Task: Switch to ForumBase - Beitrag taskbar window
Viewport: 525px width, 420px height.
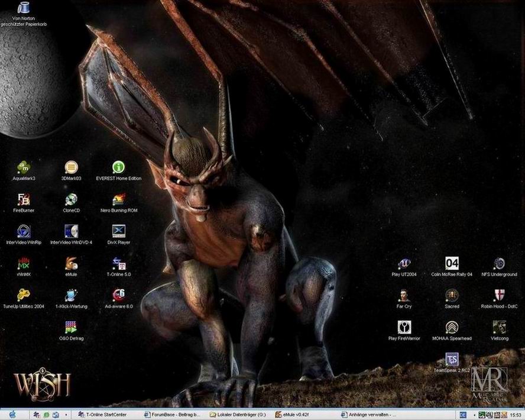Action: [x=172, y=415]
